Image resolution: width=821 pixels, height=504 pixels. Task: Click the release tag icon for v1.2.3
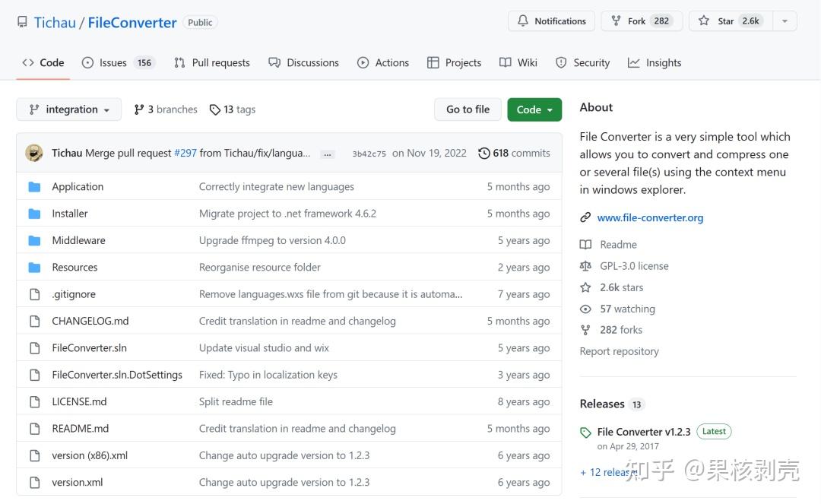pos(585,433)
